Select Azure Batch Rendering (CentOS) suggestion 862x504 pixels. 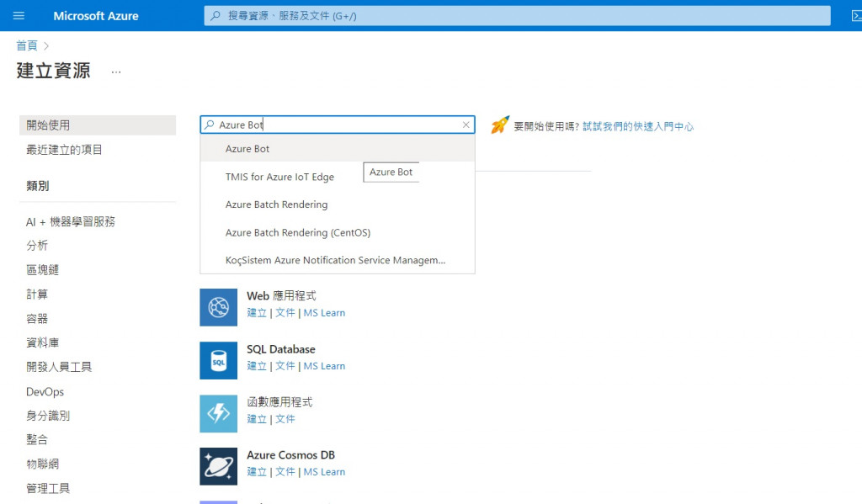click(x=337, y=232)
